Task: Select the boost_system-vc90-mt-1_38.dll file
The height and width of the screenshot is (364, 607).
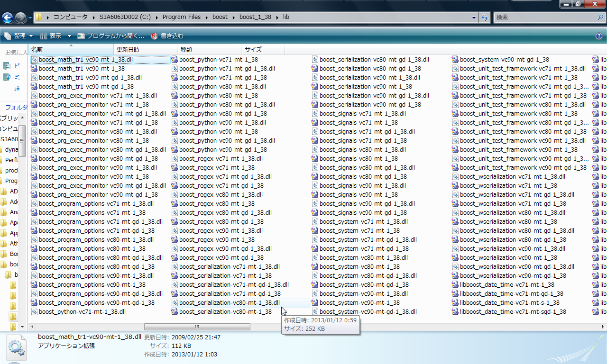Action: click(363, 293)
